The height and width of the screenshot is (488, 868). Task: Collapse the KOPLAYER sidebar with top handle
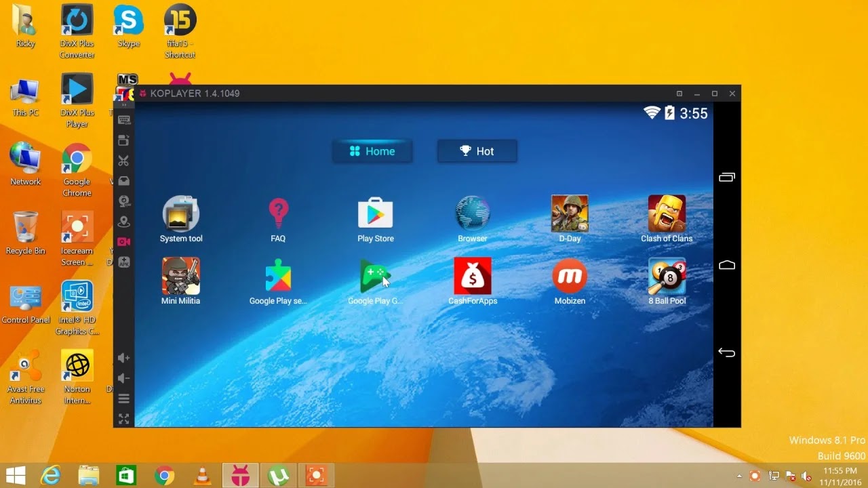pos(123,105)
